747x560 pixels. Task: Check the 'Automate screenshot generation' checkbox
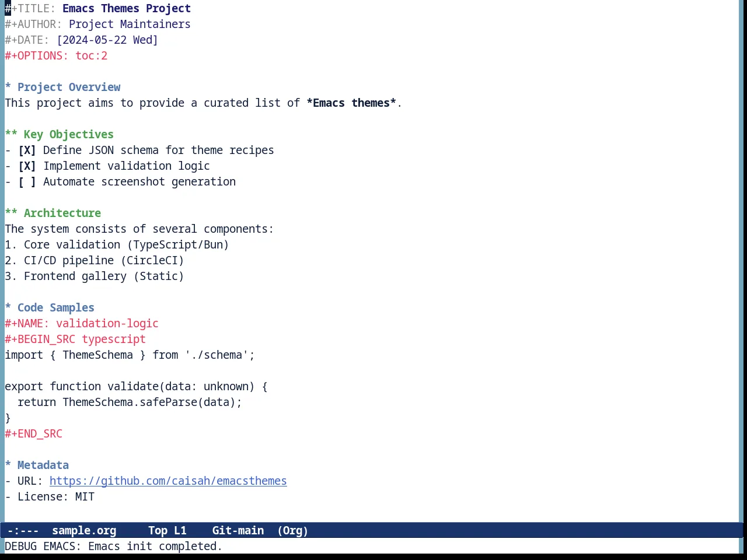[27, 181]
